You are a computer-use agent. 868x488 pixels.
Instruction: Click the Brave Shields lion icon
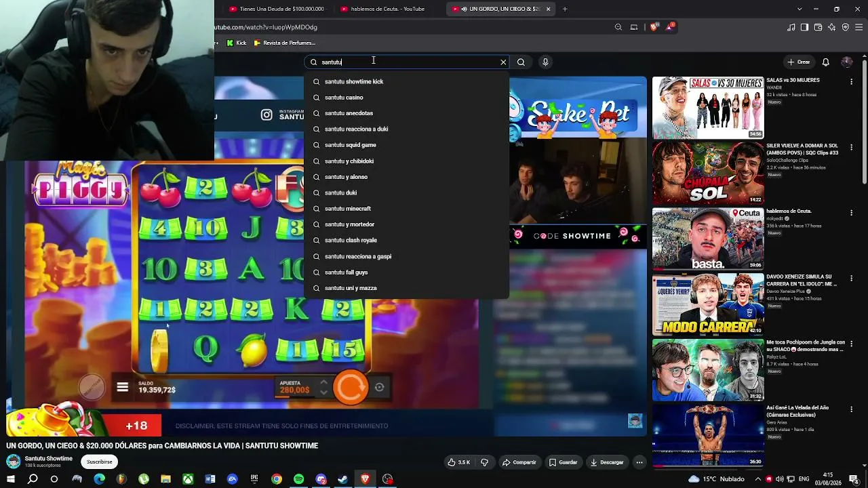pos(654,27)
